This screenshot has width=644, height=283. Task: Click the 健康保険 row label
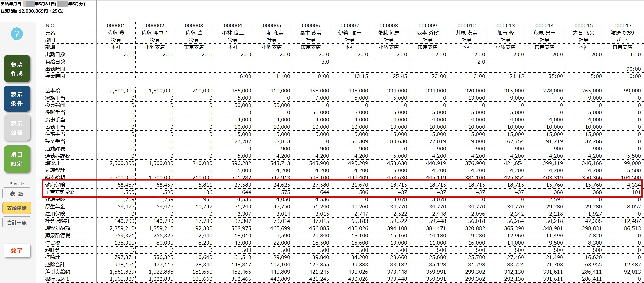[x=55, y=185]
